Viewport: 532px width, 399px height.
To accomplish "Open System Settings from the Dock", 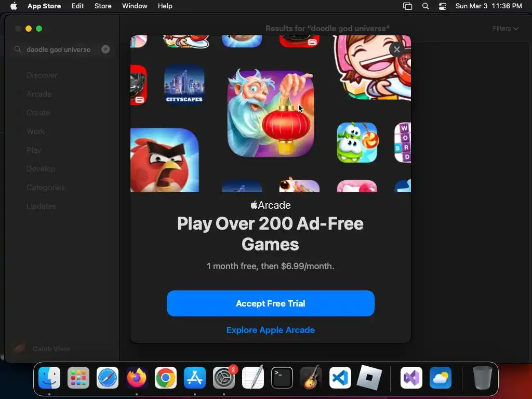I will pos(224,378).
